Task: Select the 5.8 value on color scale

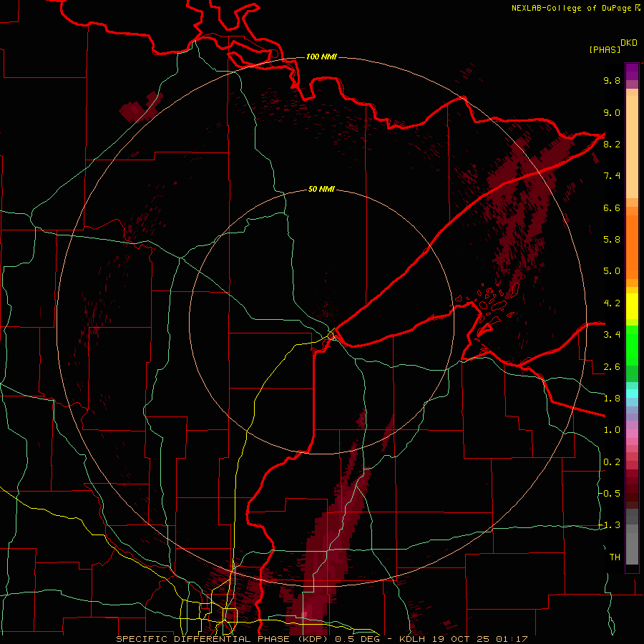Action: coord(612,240)
